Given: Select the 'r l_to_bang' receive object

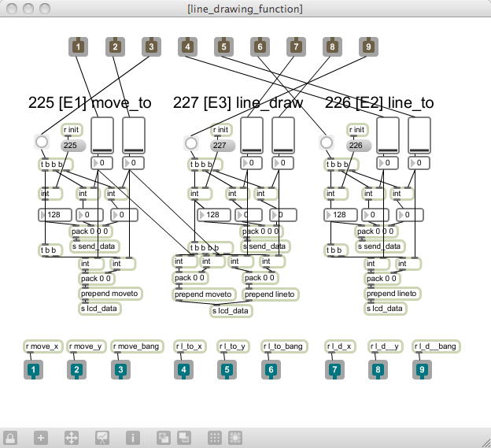Looking at the screenshot, I should click(x=284, y=346).
